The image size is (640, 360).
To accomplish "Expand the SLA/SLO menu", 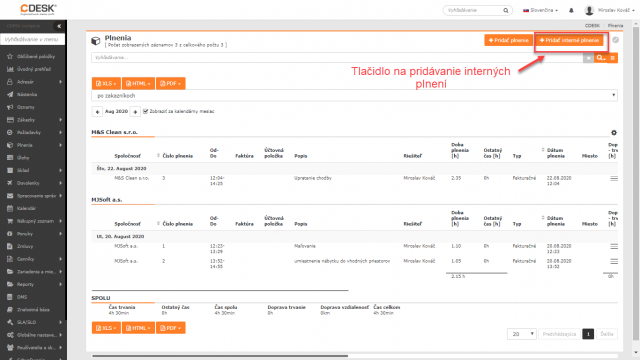I will pos(33,322).
